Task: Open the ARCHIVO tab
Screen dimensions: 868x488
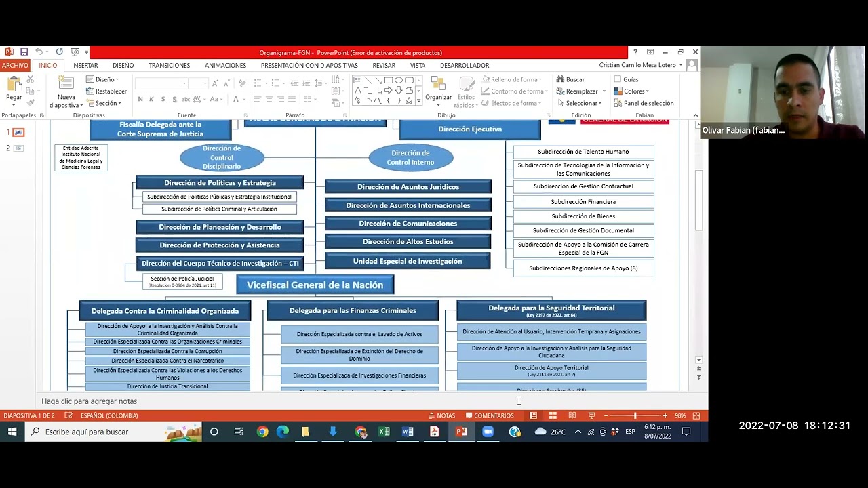Action: pyautogui.click(x=15, y=65)
